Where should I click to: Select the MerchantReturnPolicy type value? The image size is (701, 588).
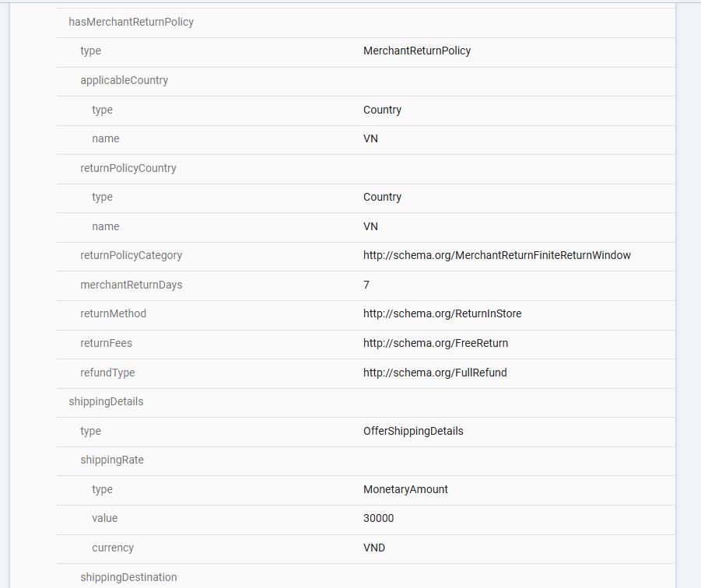coord(416,51)
